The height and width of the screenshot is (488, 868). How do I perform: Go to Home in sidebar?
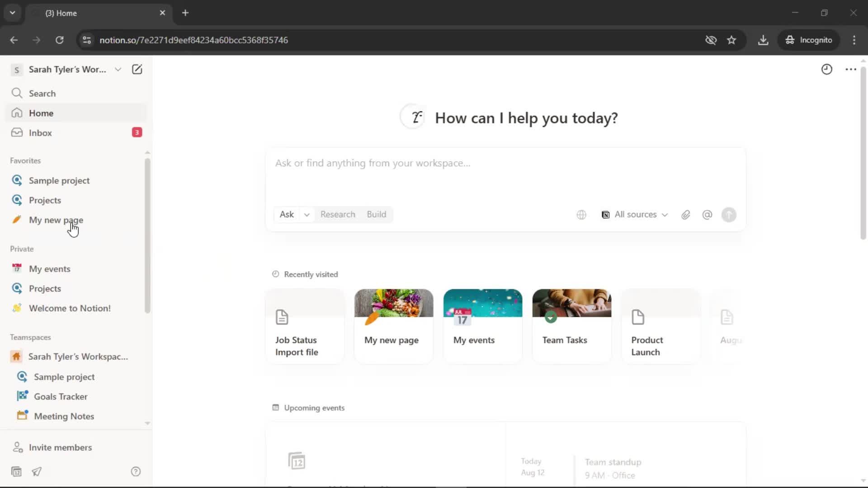[76, 113]
